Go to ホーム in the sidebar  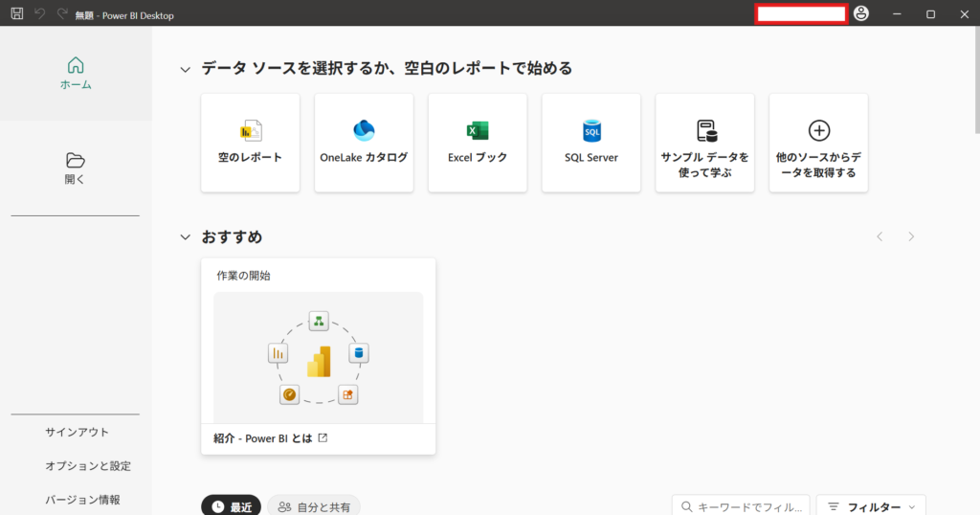coord(76,73)
